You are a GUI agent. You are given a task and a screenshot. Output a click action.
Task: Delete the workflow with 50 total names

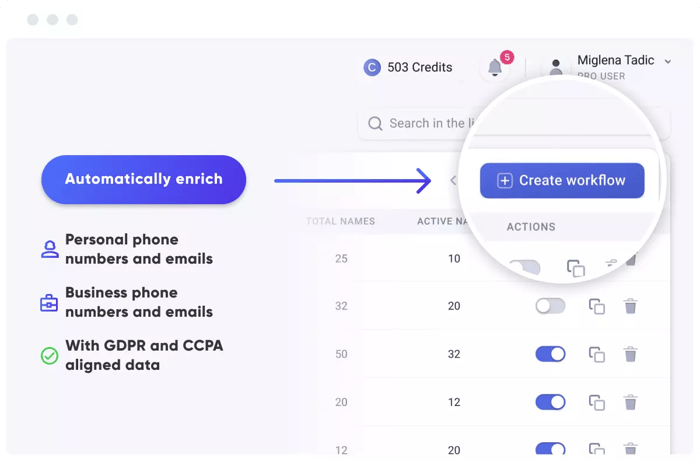[631, 354]
